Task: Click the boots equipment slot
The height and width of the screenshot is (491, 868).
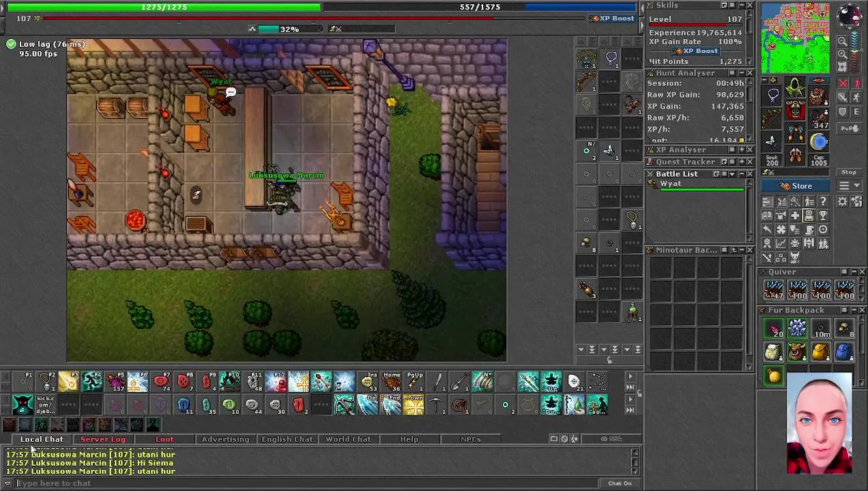Action: pos(795,156)
